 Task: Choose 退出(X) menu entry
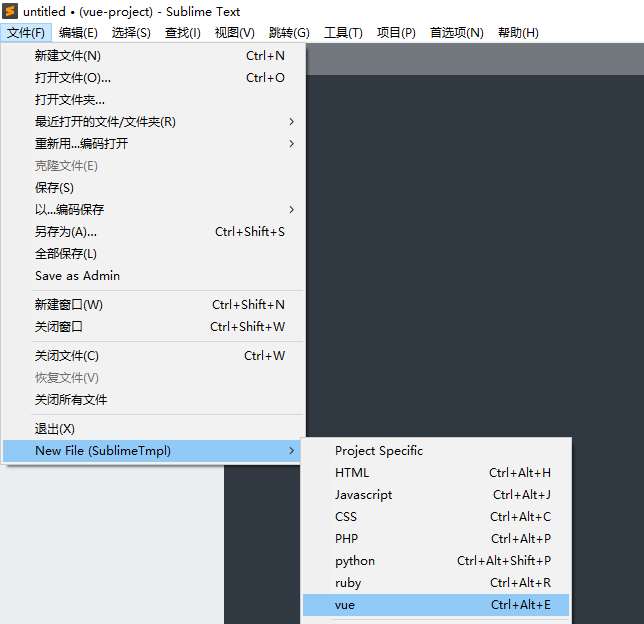(154, 429)
